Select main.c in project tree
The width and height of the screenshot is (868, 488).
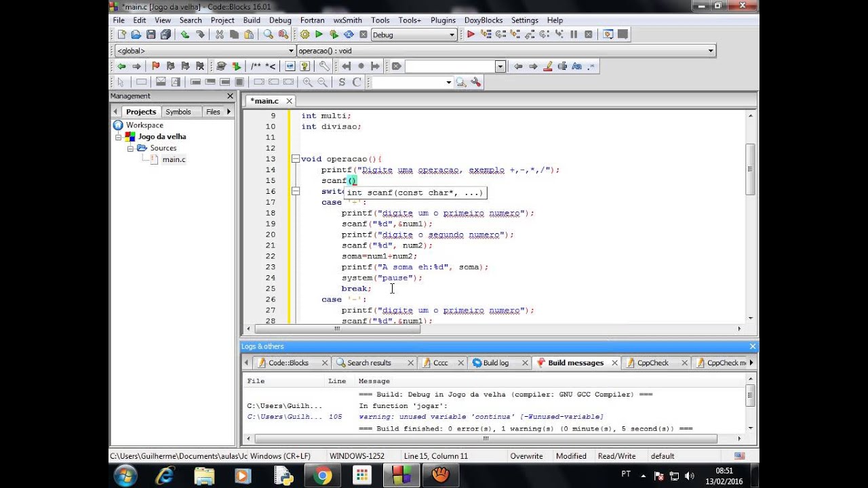coord(174,159)
